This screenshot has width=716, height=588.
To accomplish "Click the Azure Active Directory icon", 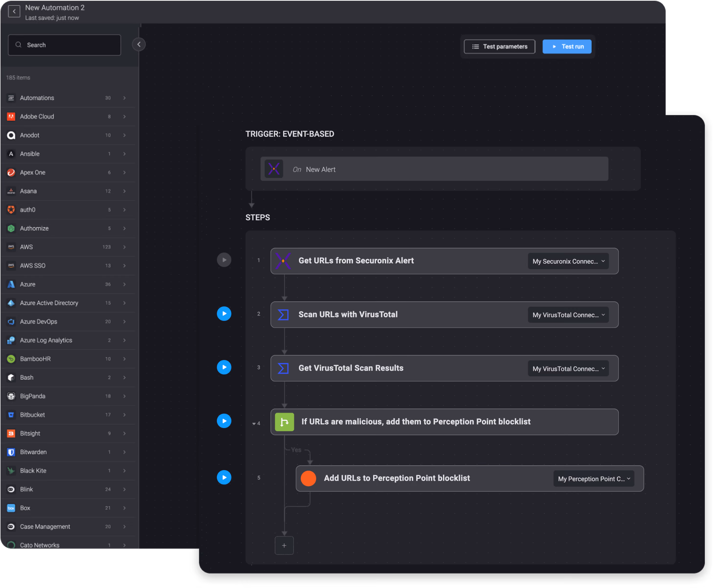I will point(11,303).
